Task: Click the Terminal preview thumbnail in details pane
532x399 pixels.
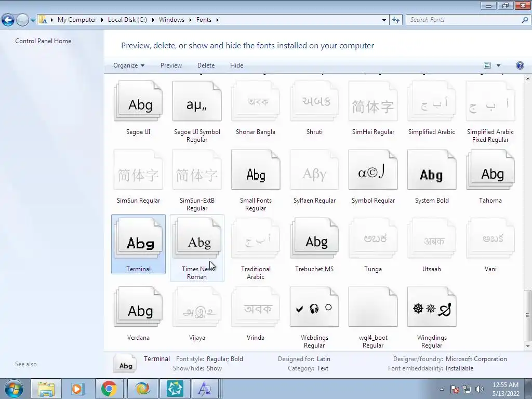Action: (125, 363)
